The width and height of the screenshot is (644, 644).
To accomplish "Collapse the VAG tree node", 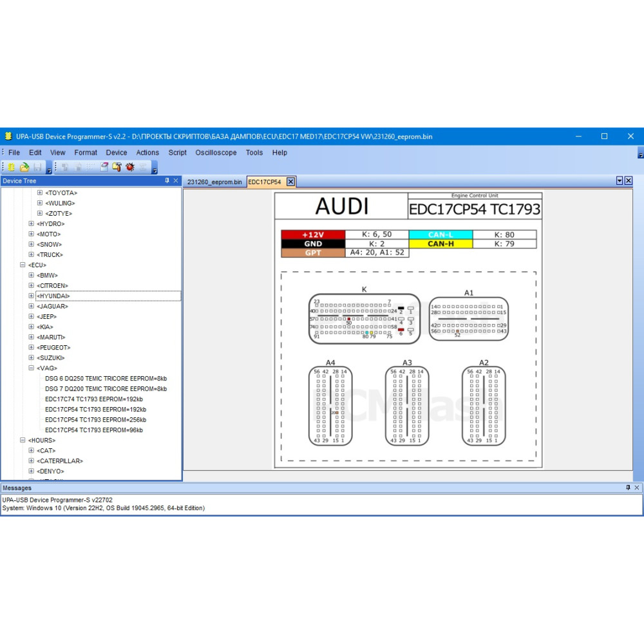I will (x=31, y=368).
